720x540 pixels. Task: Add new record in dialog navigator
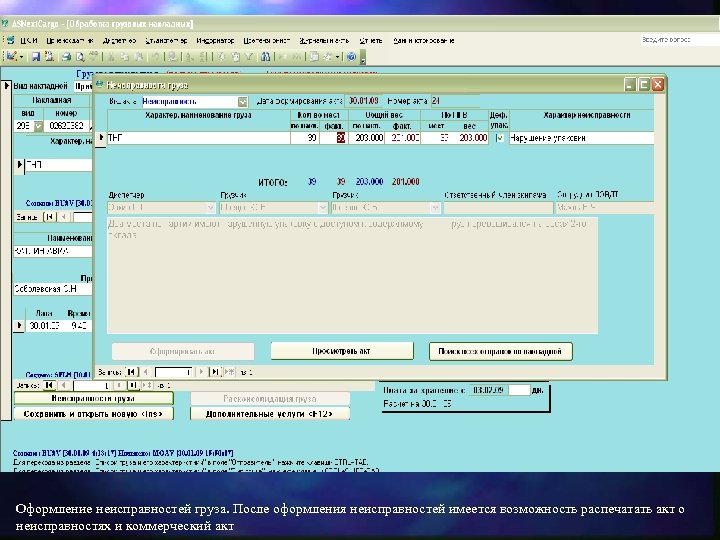229,372
